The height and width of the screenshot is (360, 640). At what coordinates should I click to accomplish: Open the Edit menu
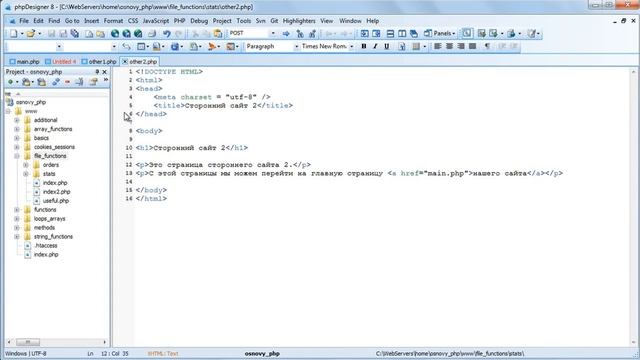coord(38,21)
